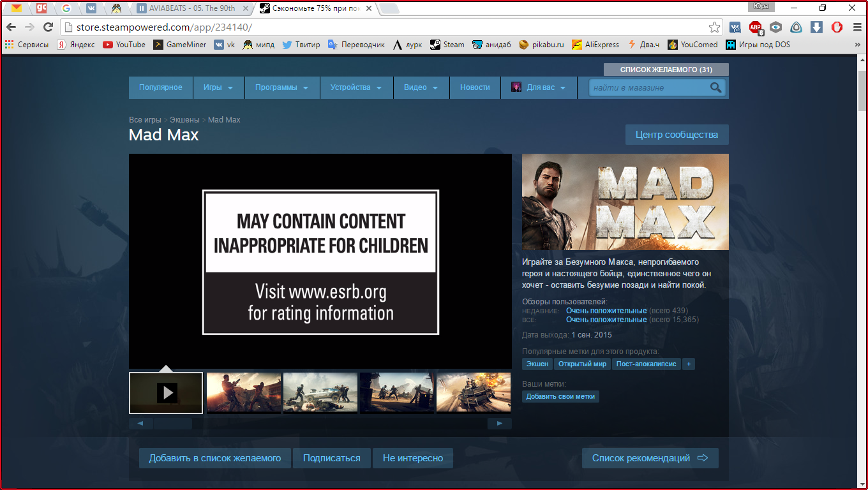Follow the Экшены breadcrumb link
The height and width of the screenshot is (490, 868).
[x=184, y=120]
